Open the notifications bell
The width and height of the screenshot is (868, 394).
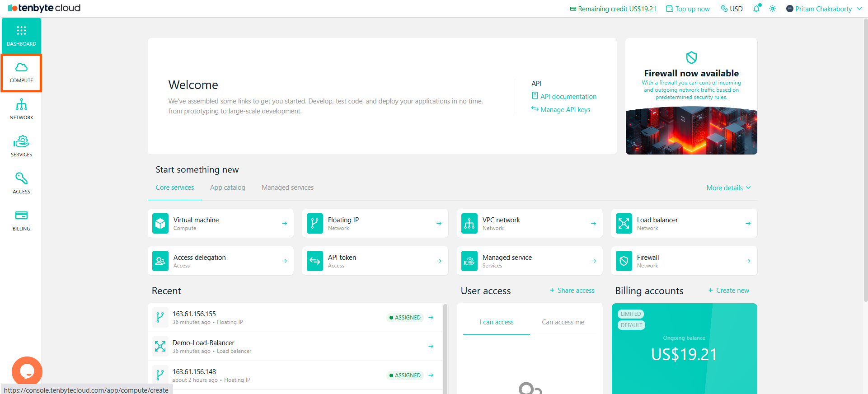pyautogui.click(x=756, y=9)
